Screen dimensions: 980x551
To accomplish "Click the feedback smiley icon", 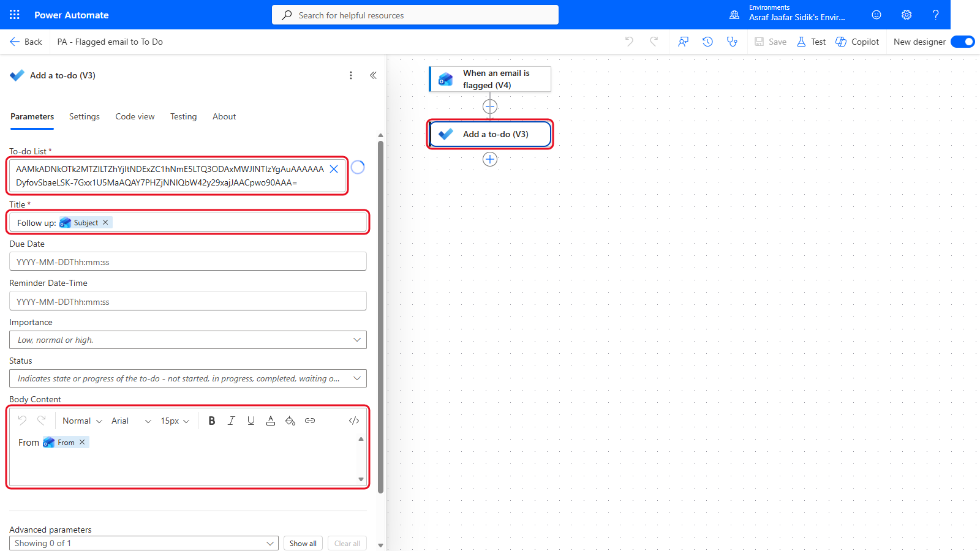I will pyautogui.click(x=876, y=15).
